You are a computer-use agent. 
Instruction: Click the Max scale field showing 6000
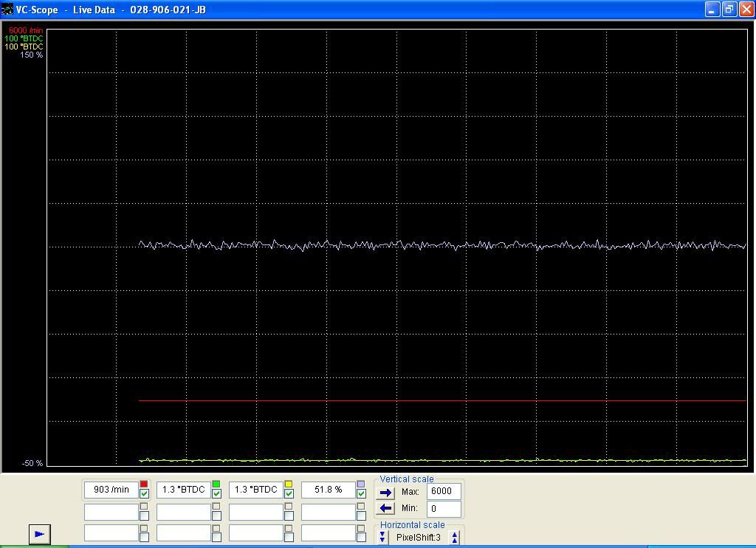point(444,491)
